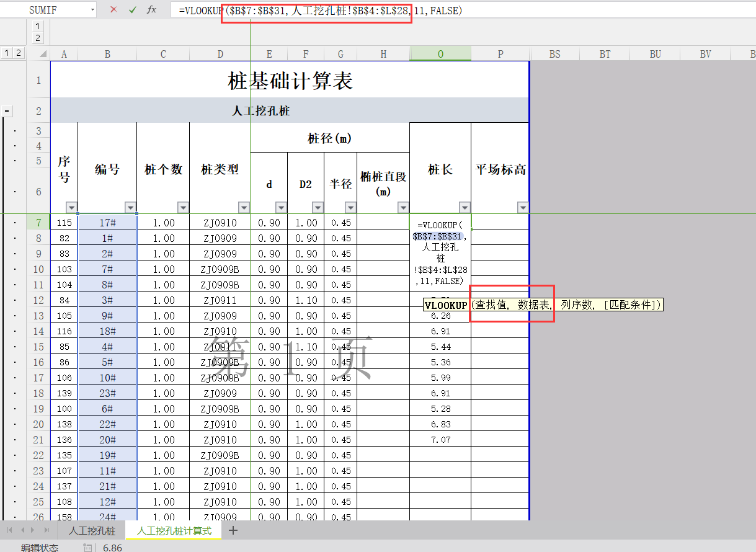Open the name box dropdown showing SUMIF
This screenshot has width=756, height=552.
coord(92,10)
